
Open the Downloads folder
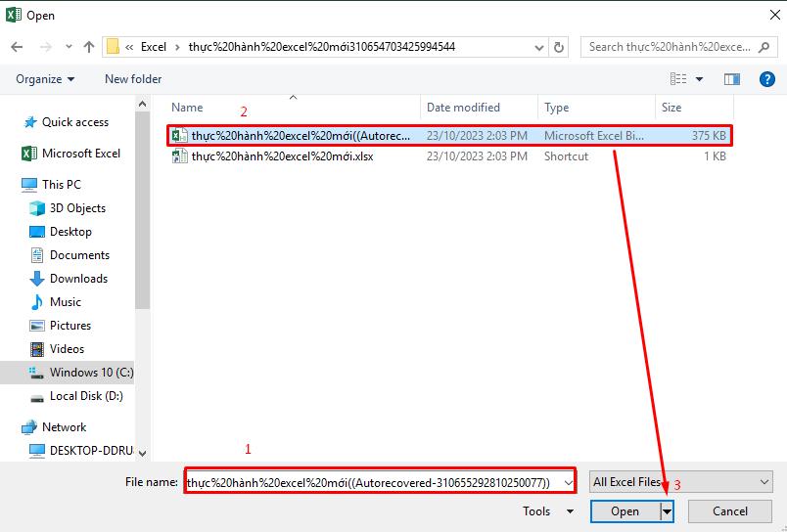click(79, 279)
